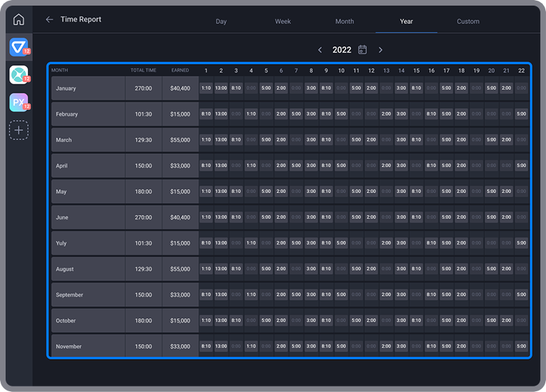Click the Time Report title
This screenshot has height=392, width=546.
(x=81, y=20)
